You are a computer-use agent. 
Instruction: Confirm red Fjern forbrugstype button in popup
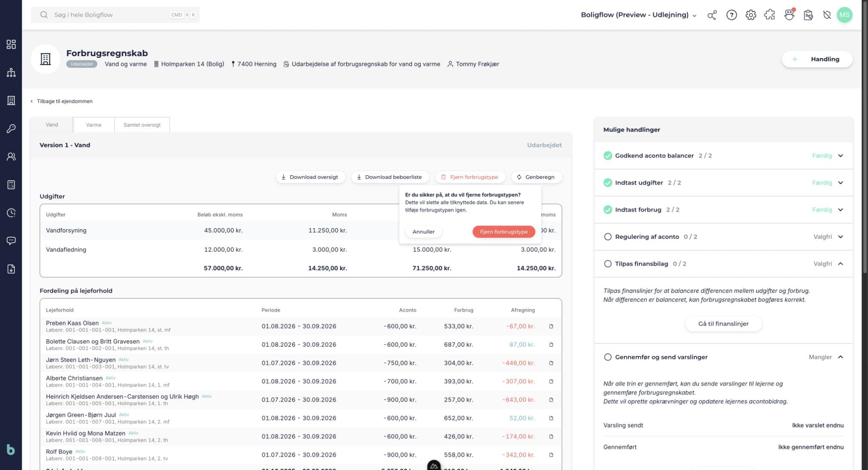coord(504,231)
